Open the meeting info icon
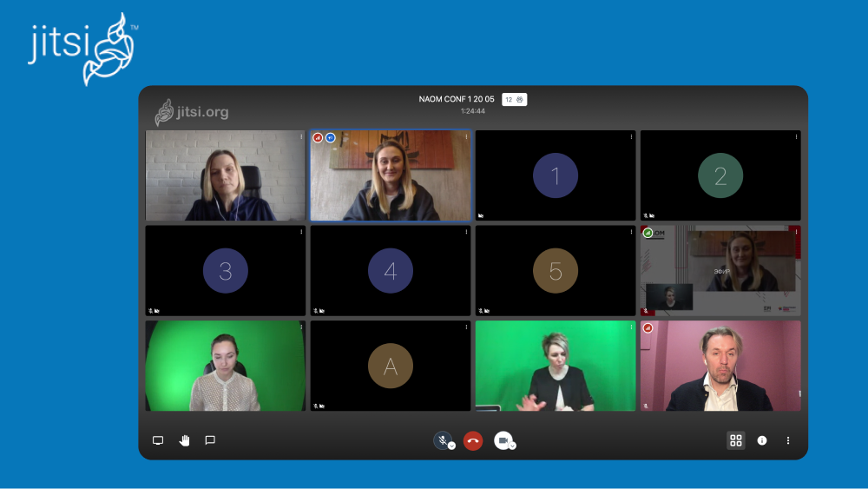 762,440
